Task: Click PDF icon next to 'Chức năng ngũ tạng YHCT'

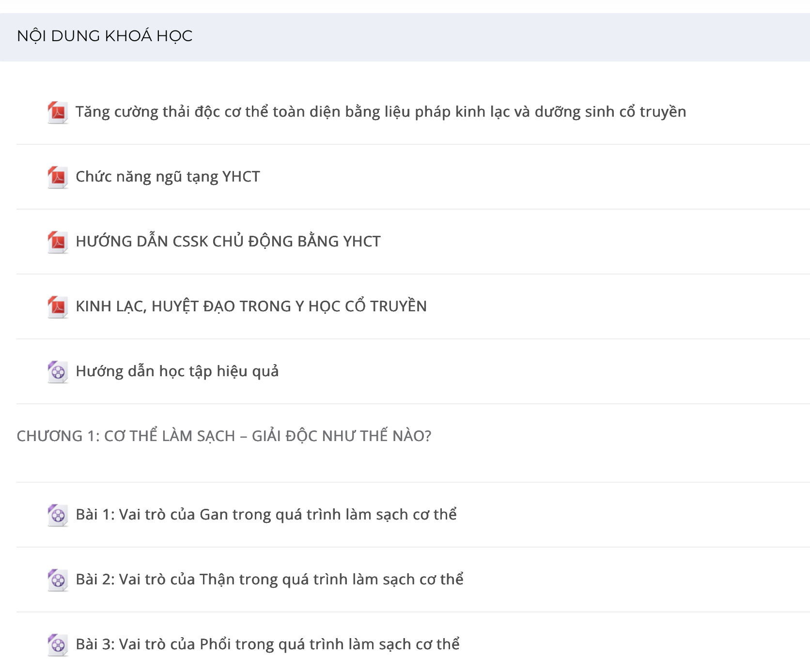Action: 58,177
